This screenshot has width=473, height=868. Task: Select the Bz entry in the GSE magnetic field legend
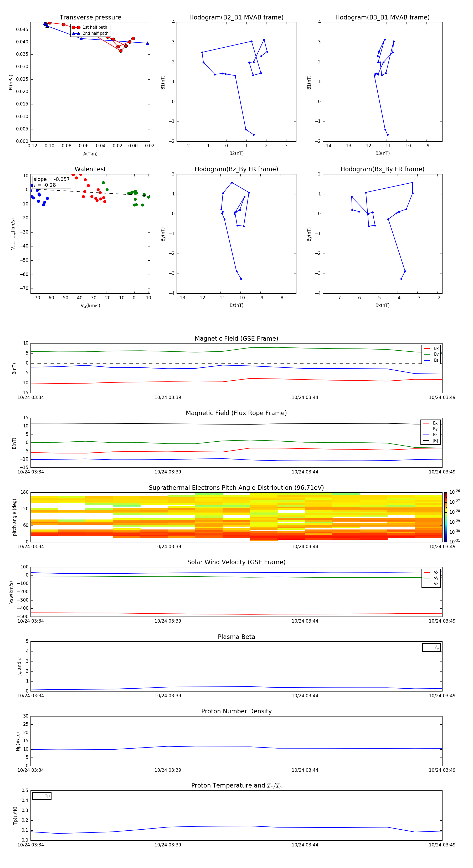tap(431, 360)
